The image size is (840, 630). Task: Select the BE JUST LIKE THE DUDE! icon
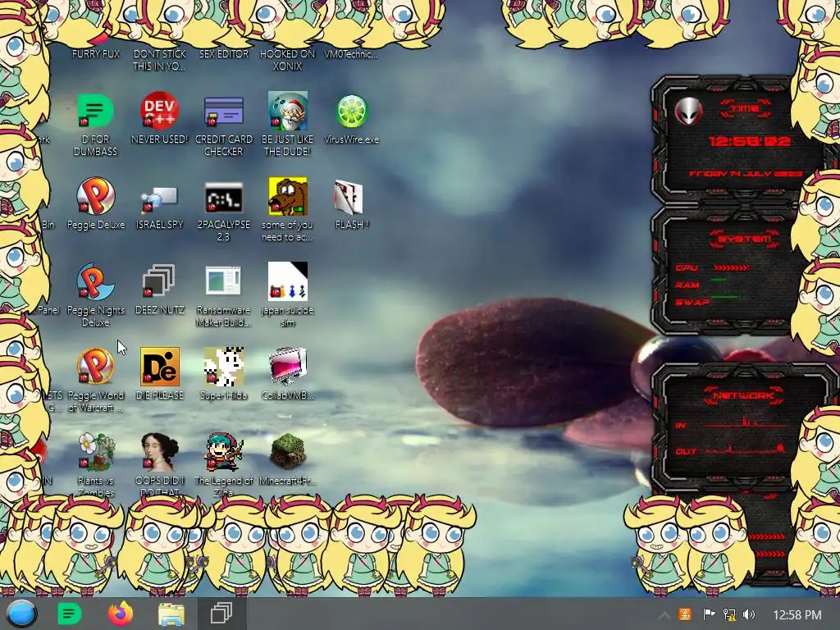point(288,111)
